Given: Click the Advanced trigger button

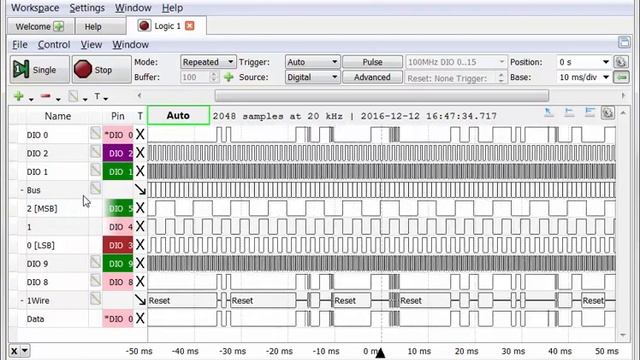Looking at the screenshot, I should 372,77.
